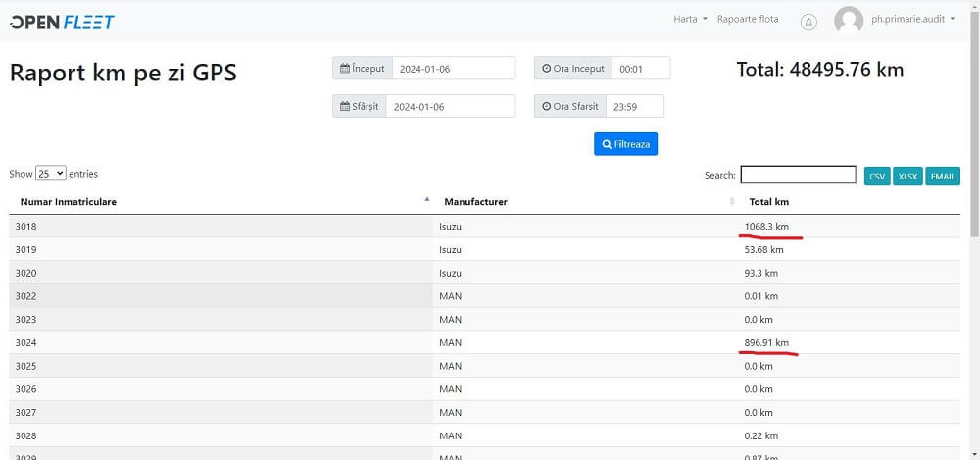This screenshot has height=460, width=980.
Task: Click clock icon beside Ora Sfarsit
Action: point(547,106)
